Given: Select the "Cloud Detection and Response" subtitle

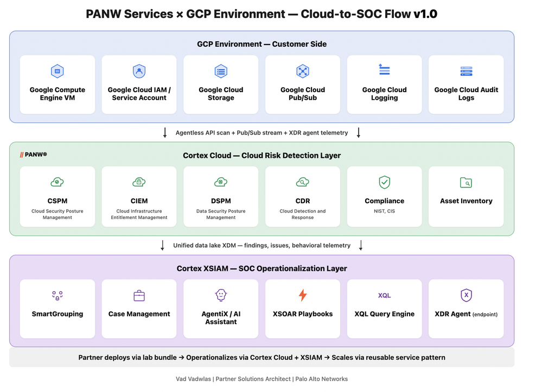Looking at the screenshot, I should tap(303, 214).
